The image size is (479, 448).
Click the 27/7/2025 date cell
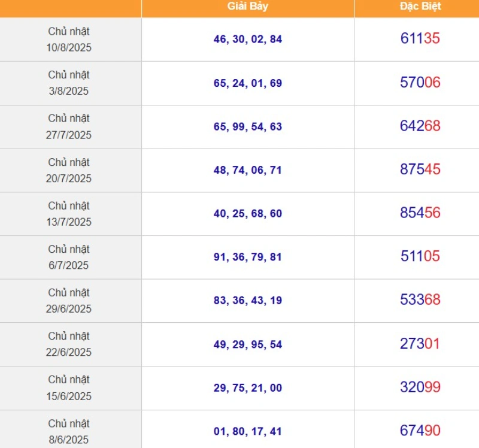pos(71,127)
